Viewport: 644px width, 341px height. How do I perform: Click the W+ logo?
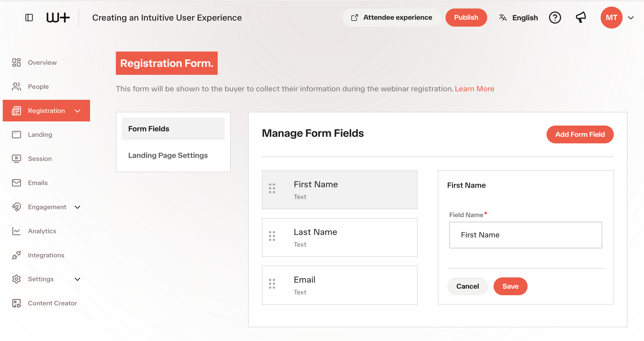pos(58,18)
